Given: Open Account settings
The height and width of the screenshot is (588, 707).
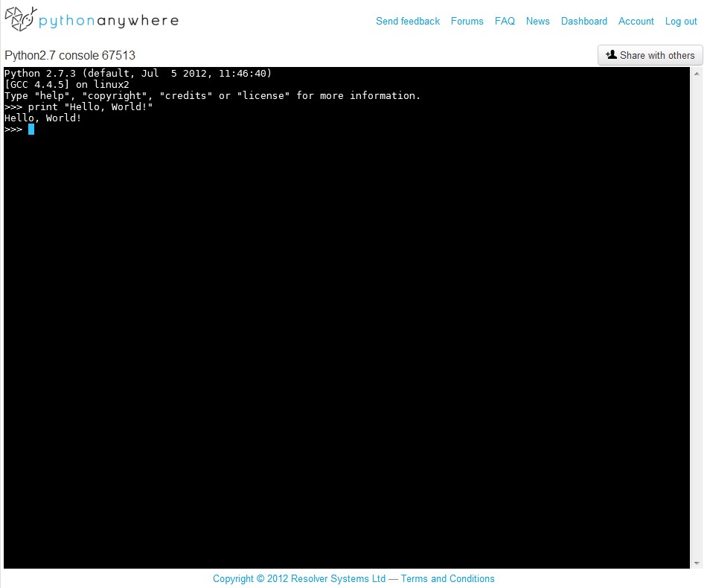Looking at the screenshot, I should (636, 22).
